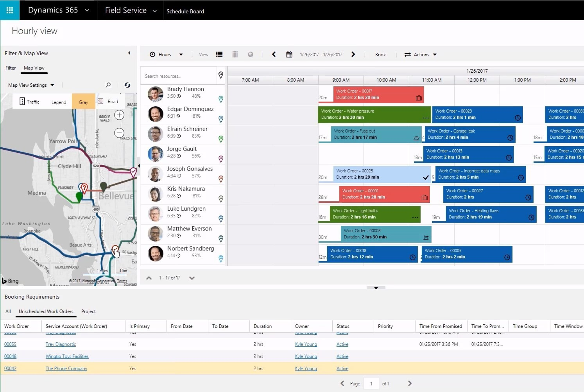Image resolution: width=584 pixels, height=392 pixels.
Task: Toggle the map Legend
Action: point(59,102)
